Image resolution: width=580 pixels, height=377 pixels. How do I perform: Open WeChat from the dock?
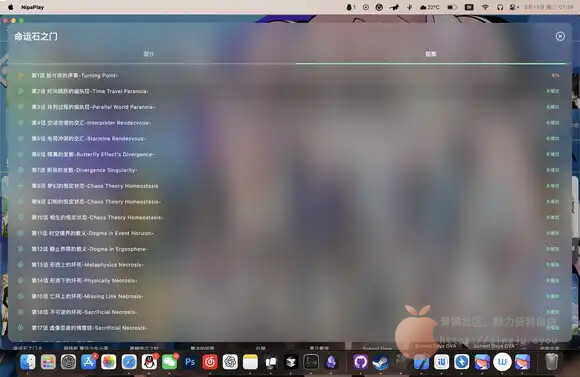tap(170, 362)
